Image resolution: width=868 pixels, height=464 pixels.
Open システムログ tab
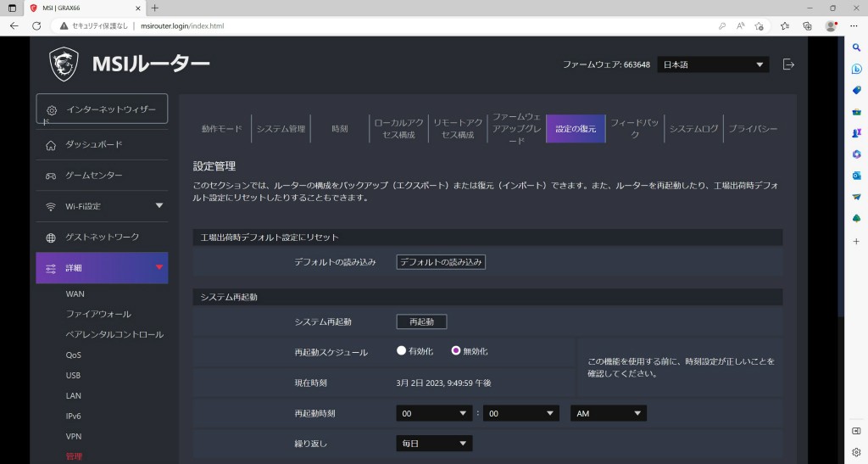pyautogui.click(x=693, y=128)
